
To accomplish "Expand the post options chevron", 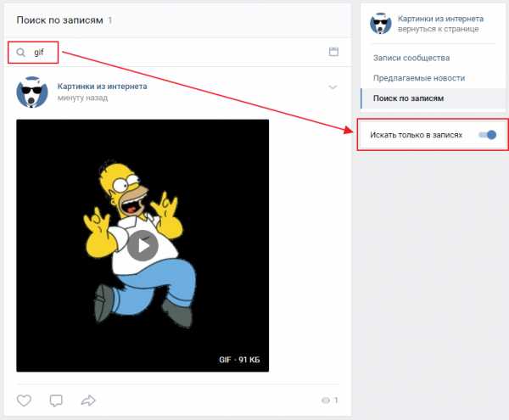I will pyautogui.click(x=333, y=87).
